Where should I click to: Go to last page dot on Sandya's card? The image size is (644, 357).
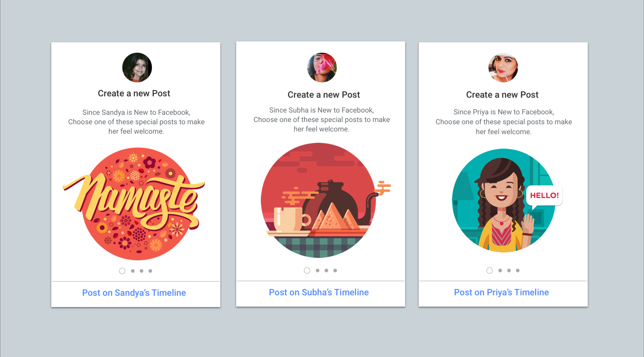tap(150, 271)
